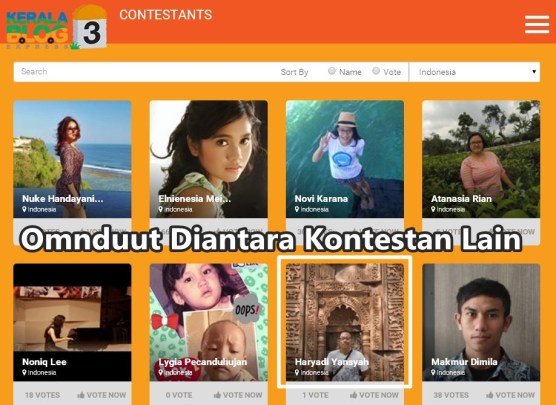Select the Name sort radio button

click(332, 71)
